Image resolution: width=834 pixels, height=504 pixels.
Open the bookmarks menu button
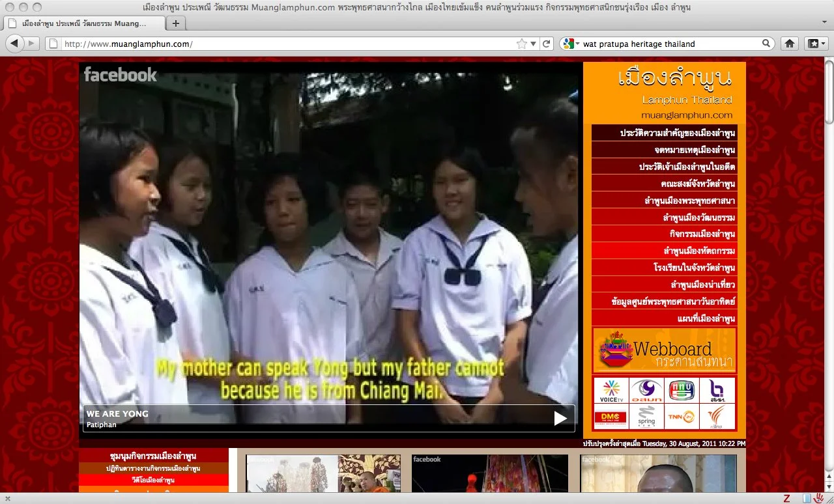click(x=816, y=44)
